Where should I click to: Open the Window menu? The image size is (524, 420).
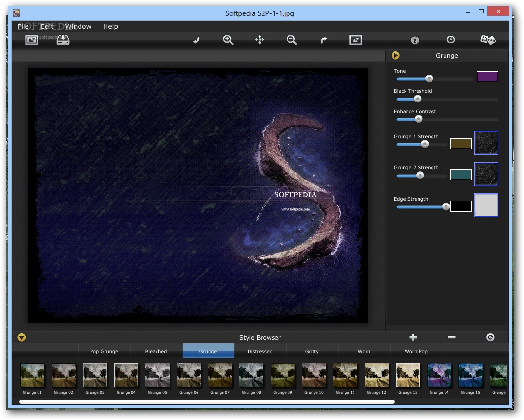click(78, 26)
